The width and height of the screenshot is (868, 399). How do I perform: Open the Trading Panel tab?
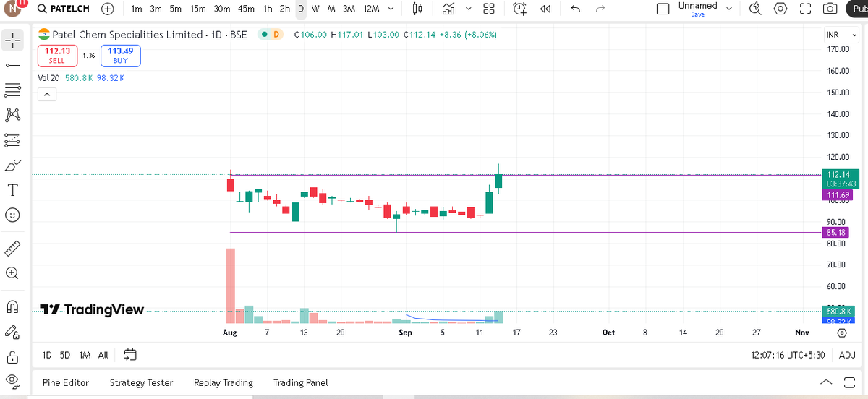[300, 383]
